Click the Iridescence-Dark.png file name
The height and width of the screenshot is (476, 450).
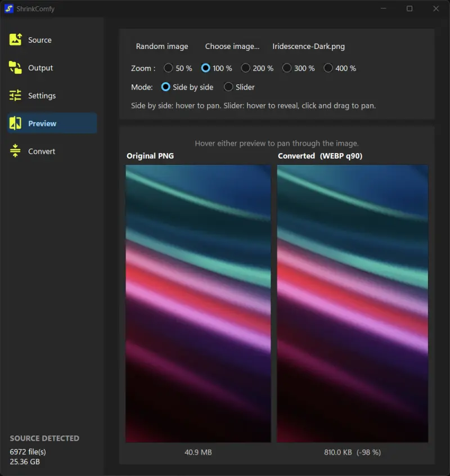pyautogui.click(x=309, y=47)
